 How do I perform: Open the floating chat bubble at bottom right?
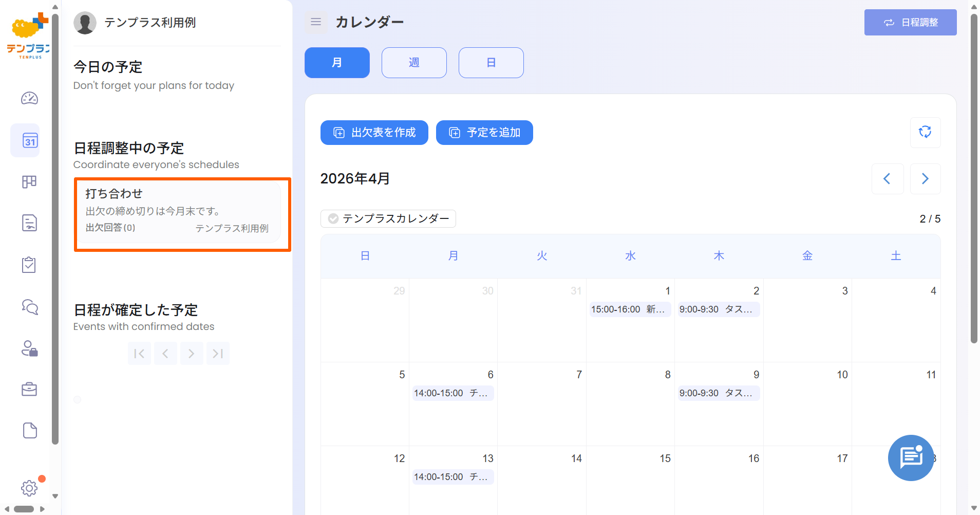click(910, 457)
